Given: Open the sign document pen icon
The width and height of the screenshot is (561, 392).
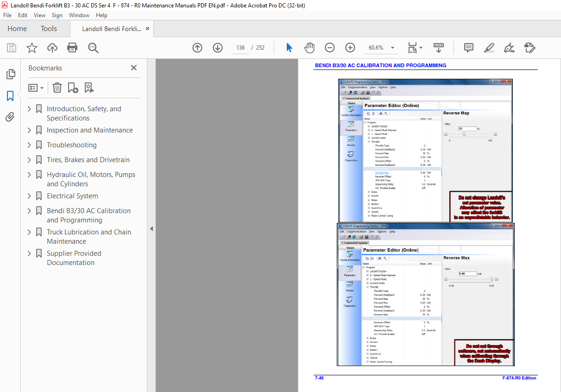Looking at the screenshot, I should click(x=509, y=48).
